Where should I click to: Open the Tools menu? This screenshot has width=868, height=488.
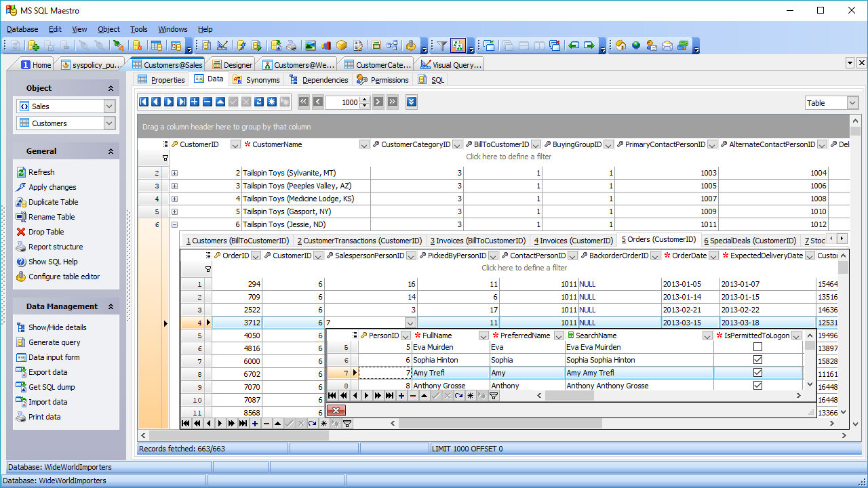point(138,29)
